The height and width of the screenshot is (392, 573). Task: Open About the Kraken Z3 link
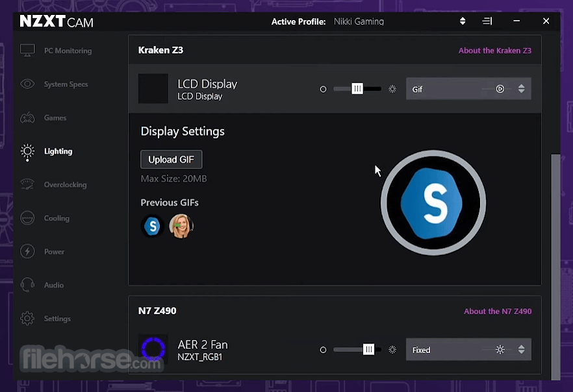click(x=495, y=51)
